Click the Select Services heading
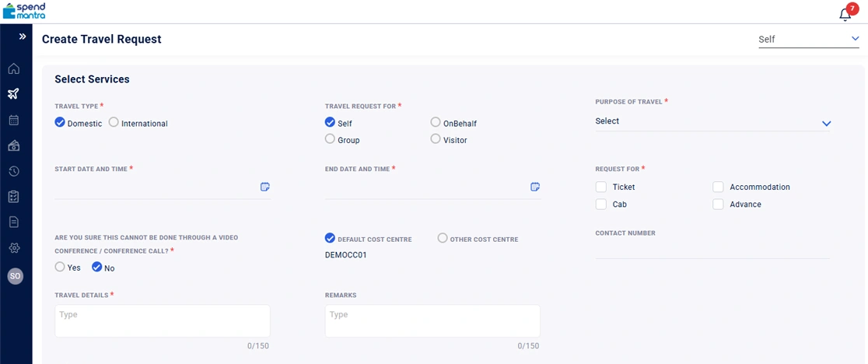868x364 pixels. pos(92,79)
